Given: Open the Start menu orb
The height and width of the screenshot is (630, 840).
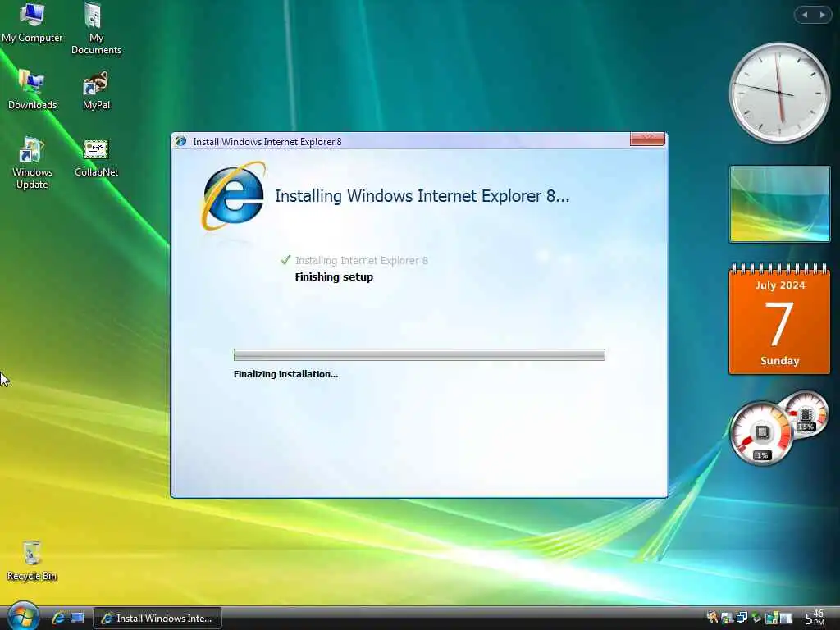Looking at the screenshot, I should point(22,616).
